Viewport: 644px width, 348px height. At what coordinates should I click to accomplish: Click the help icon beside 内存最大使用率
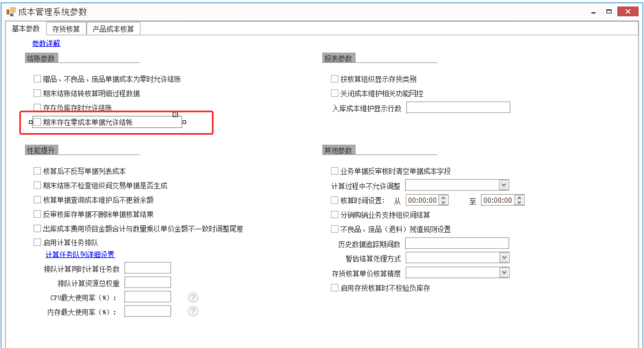tap(193, 311)
